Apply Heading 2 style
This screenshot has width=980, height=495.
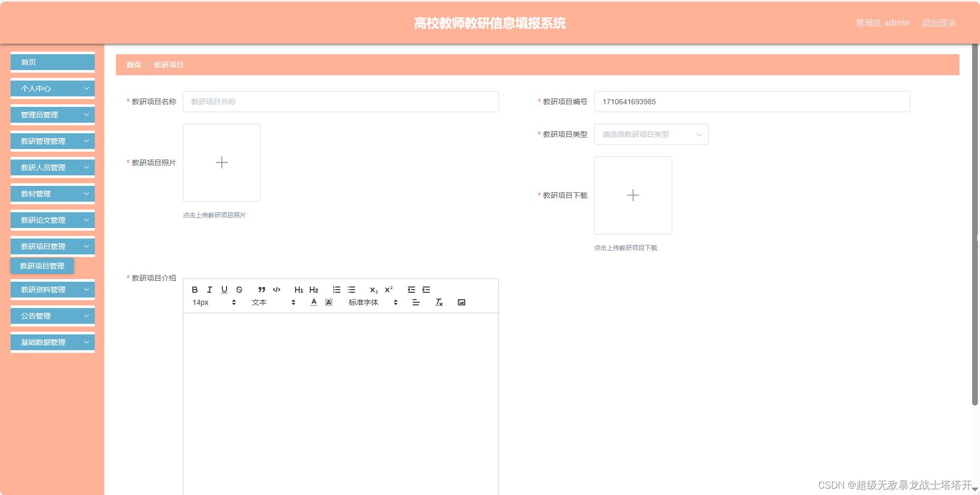pyautogui.click(x=314, y=290)
